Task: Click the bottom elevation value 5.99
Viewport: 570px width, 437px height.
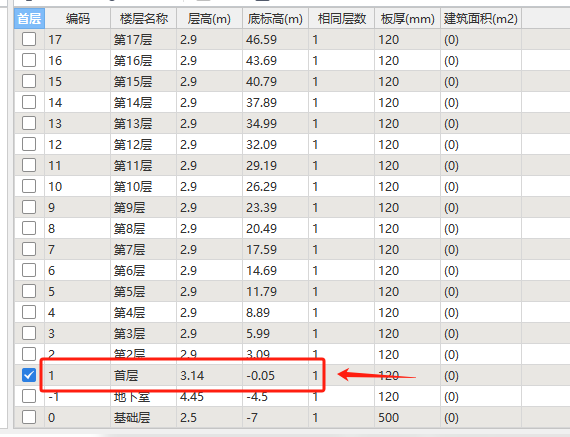Action: pos(258,334)
